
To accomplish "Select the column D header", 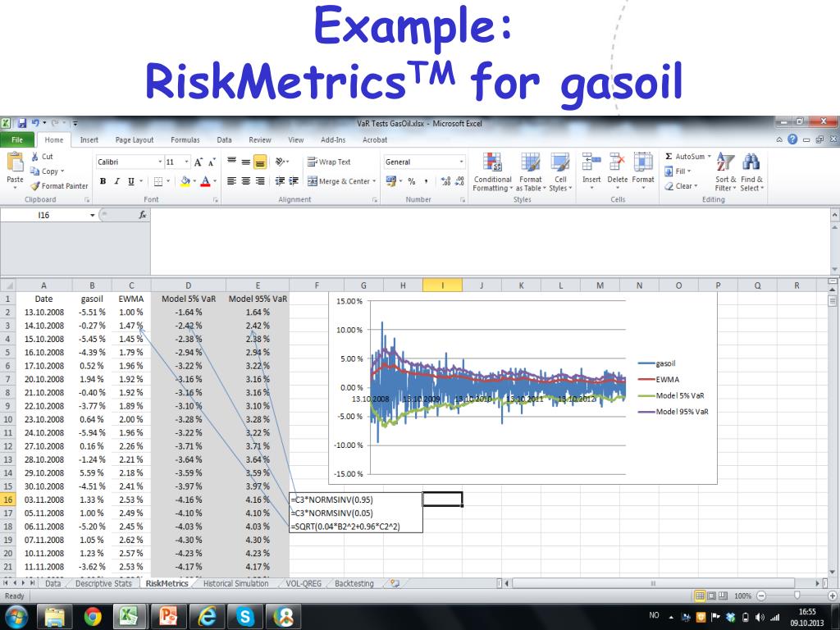I will click(188, 285).
